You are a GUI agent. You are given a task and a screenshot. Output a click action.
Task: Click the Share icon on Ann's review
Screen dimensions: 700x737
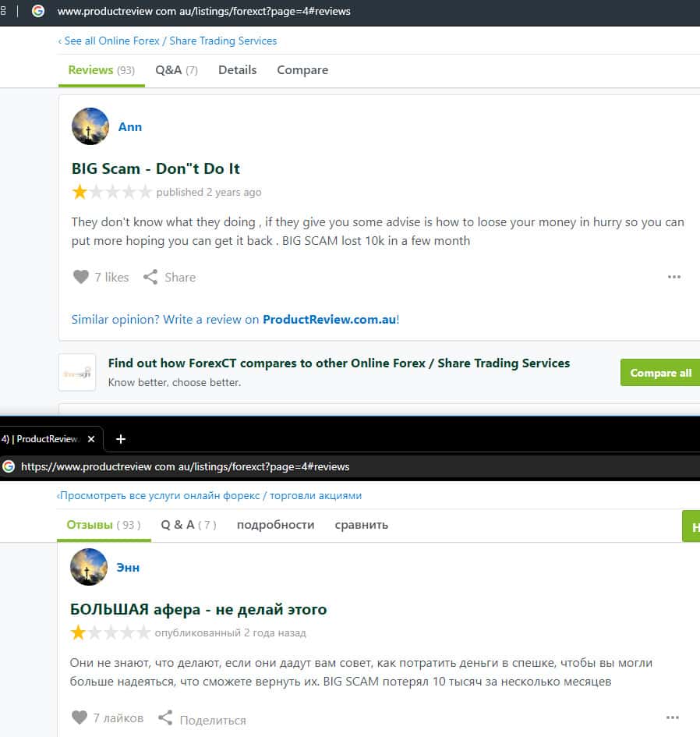coord(150,277)
